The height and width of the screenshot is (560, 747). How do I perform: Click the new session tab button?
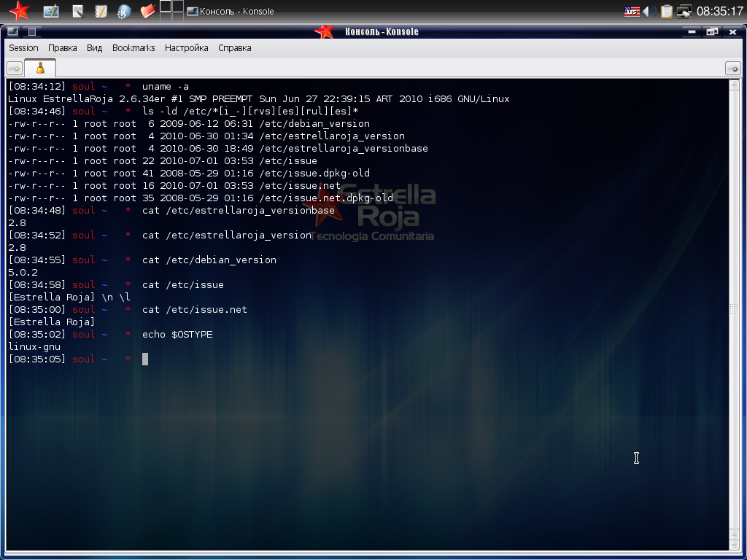pos(15,69)
